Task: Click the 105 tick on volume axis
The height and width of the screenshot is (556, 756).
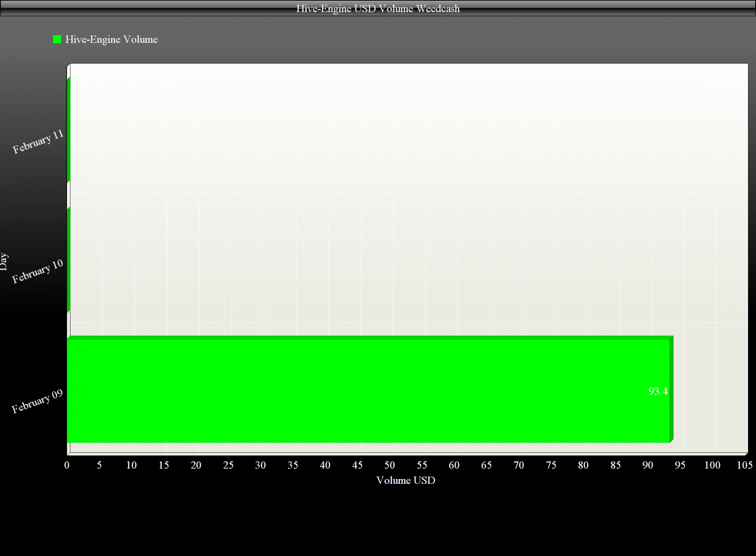Action: click(745, 465)
